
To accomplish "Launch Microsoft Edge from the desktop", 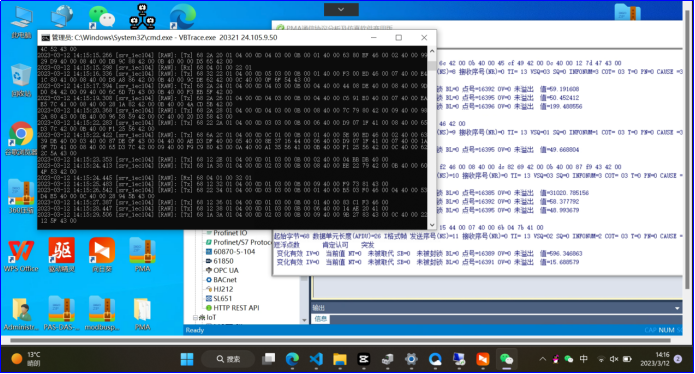I will [182, 17].
